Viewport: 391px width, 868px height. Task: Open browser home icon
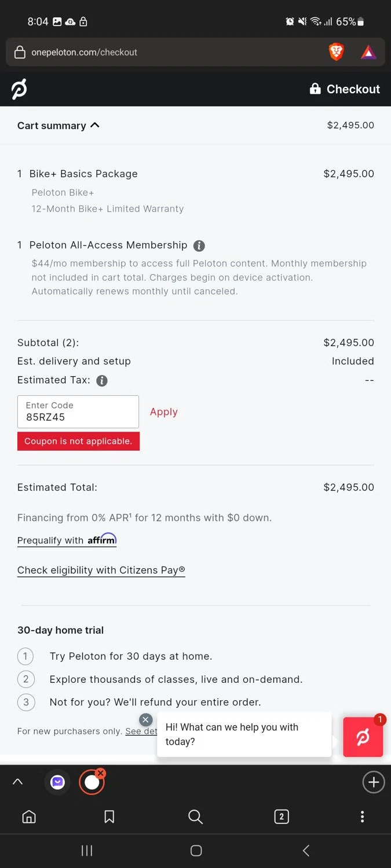click(x=29, y=816)
